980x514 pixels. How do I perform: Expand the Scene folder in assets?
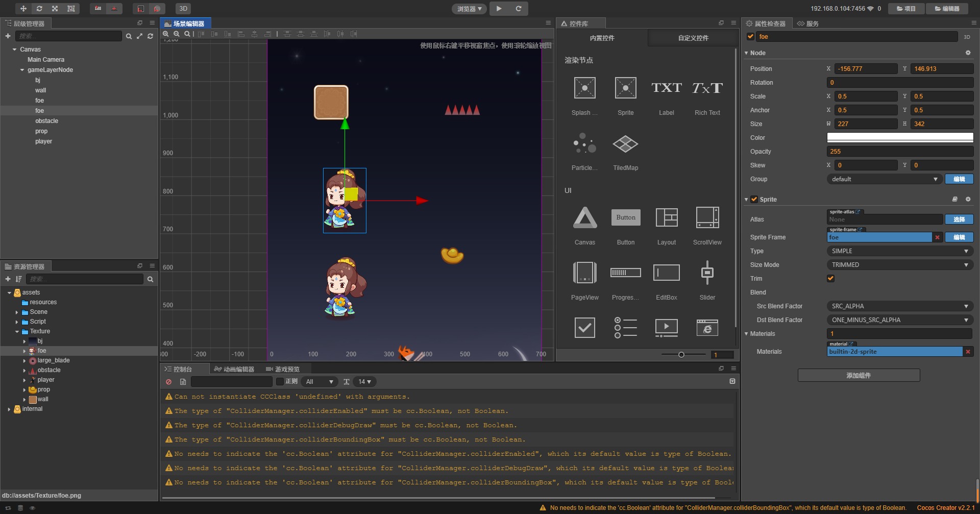tap(17, 312)
